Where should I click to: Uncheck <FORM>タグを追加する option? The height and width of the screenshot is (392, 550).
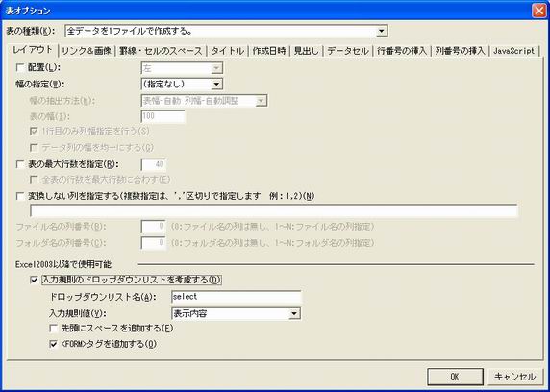click(53, 344)
